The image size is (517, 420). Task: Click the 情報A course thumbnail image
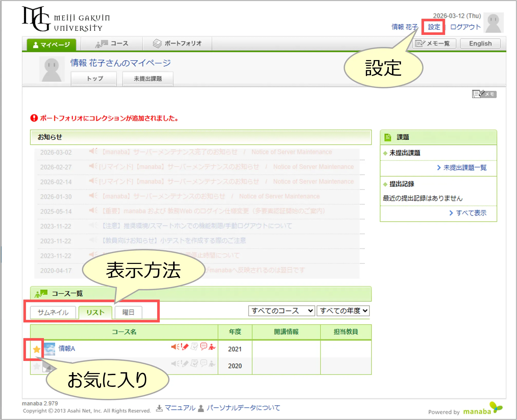tap(50, 349)
